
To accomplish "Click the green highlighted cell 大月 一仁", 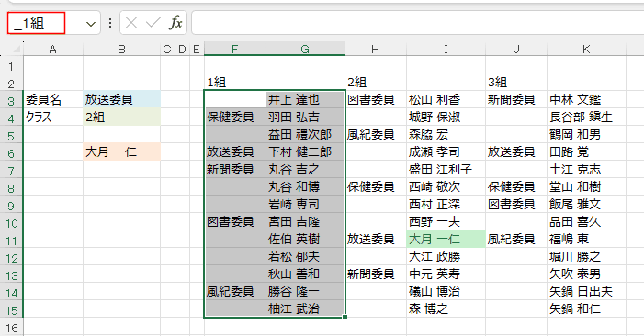I will 446,240.
